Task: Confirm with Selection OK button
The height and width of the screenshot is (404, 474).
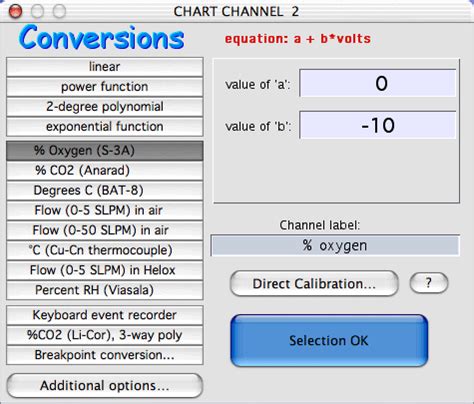Action: pos(329,341)
